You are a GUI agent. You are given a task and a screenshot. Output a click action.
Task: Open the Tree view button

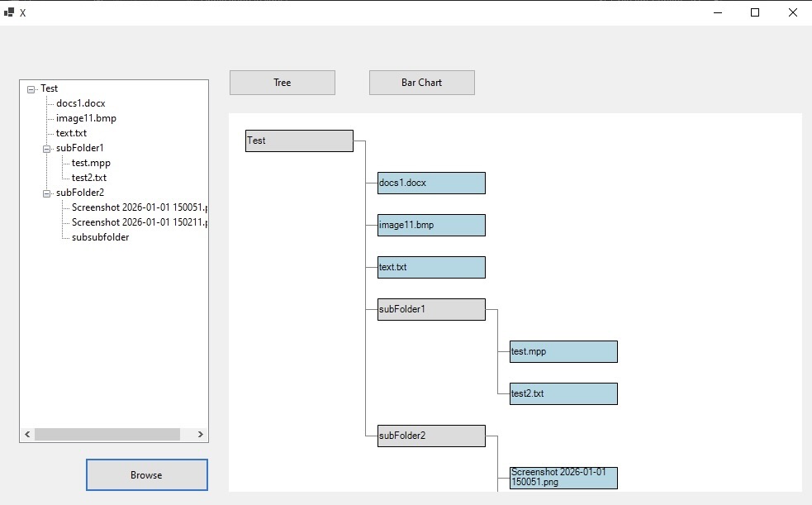[283, 83]
